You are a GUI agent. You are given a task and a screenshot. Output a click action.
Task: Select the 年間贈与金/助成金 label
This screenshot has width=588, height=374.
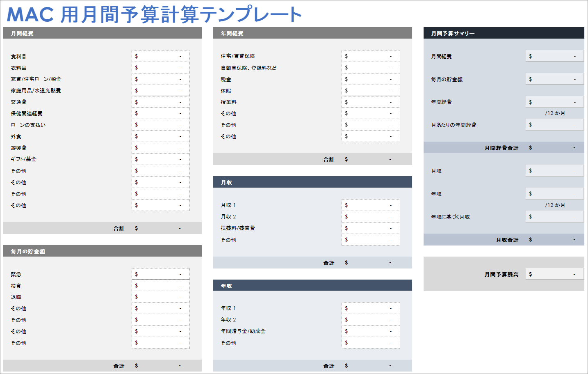coord(243,331)
